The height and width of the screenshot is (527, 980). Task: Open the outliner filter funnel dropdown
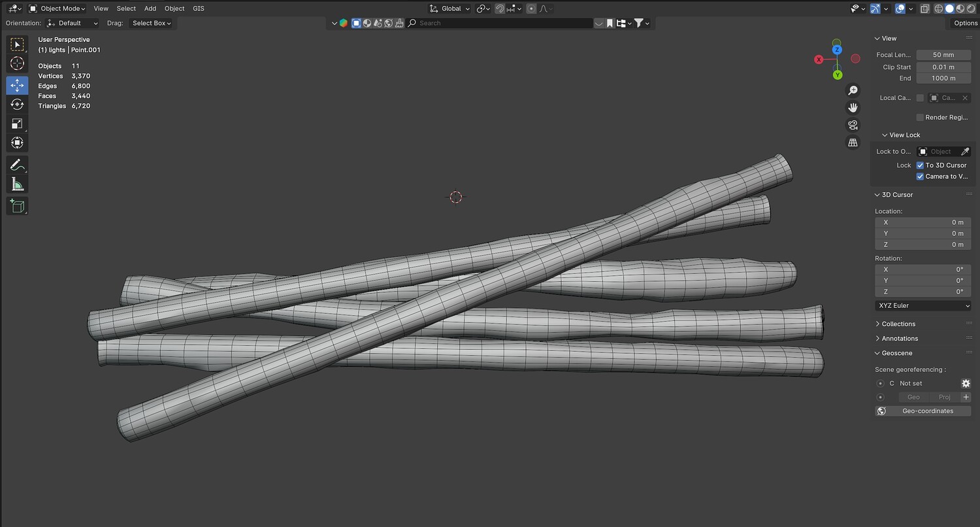pos(642,23)
